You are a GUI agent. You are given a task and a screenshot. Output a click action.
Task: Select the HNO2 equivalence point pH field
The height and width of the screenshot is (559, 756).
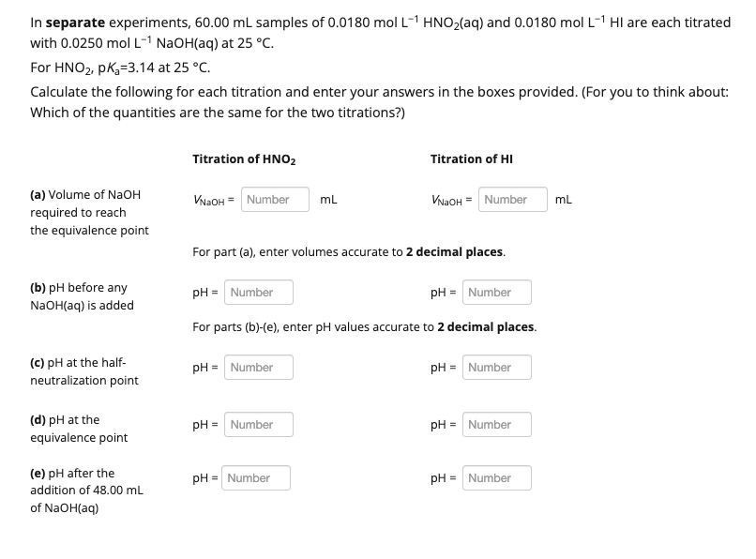coord(258,424)
